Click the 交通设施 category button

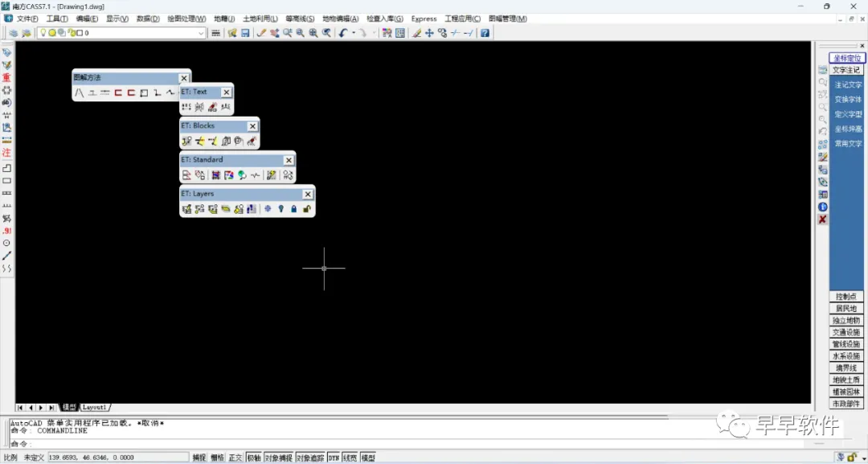[846, 332]
